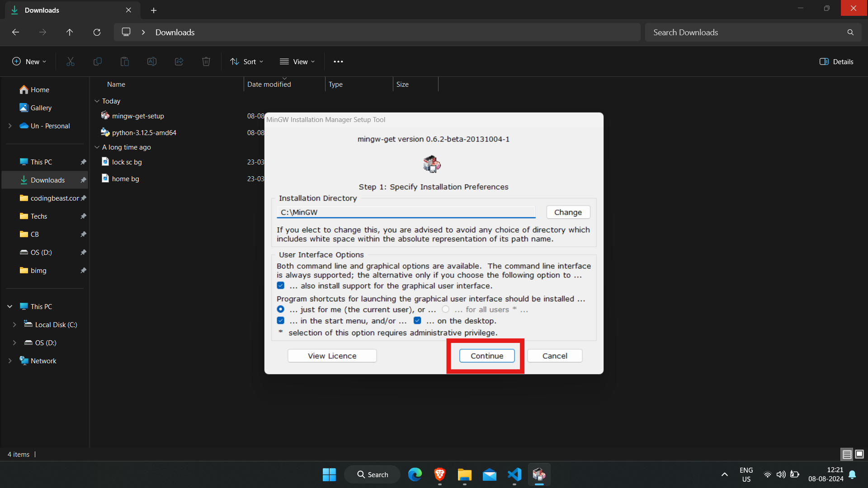Viewport: 868px width, 488px height.
Task: Open Visual Studio Code from taskbar
Action: tap(514, 474)
